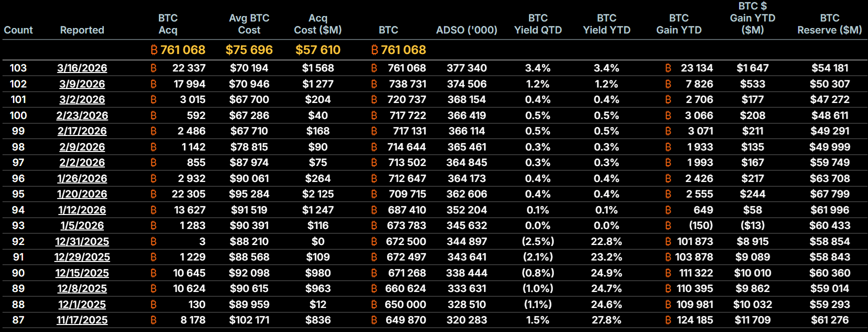This screenshot has width=868, height=332.
Task: Click the Bitcoin icon before 738 731
Action: 374,84
